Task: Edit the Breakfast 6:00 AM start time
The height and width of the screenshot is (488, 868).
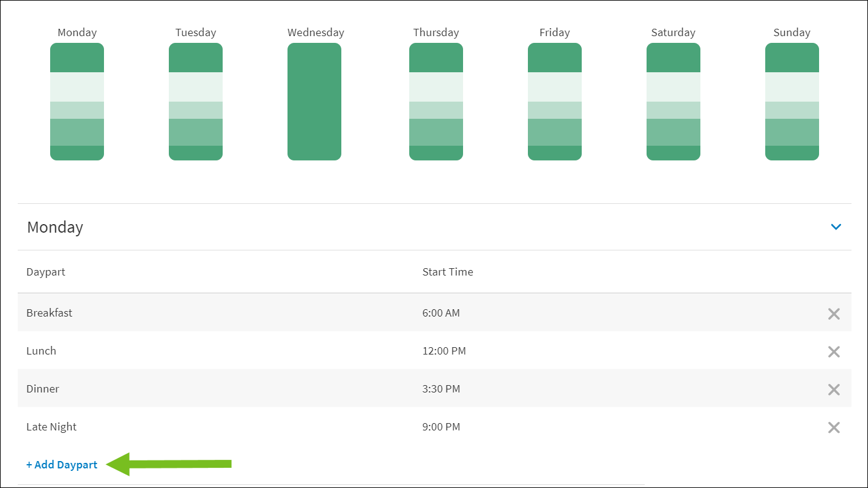Action: tap(441, 313)
